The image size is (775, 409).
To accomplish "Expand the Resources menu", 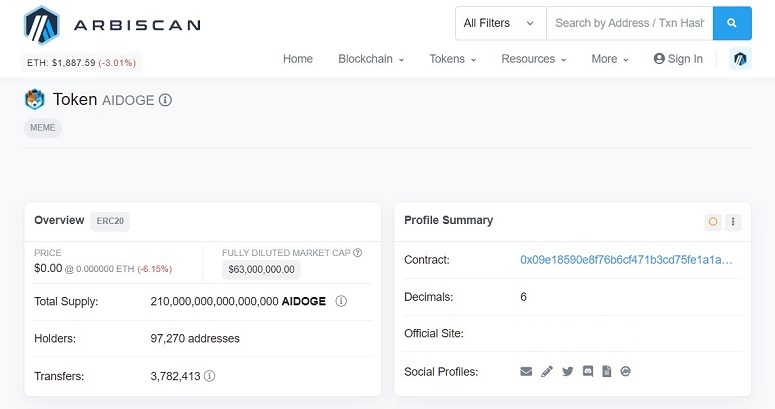I will pos(534,59).
